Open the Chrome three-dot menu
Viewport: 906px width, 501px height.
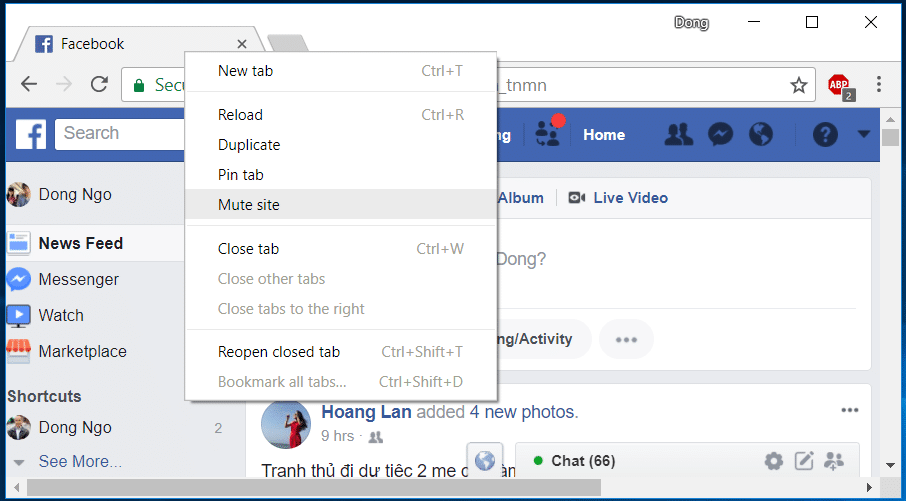879,85
